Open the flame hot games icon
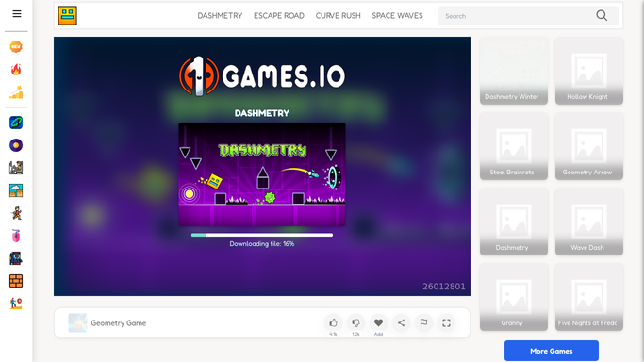Screen dimensions: 644x362 click(16, 70)
